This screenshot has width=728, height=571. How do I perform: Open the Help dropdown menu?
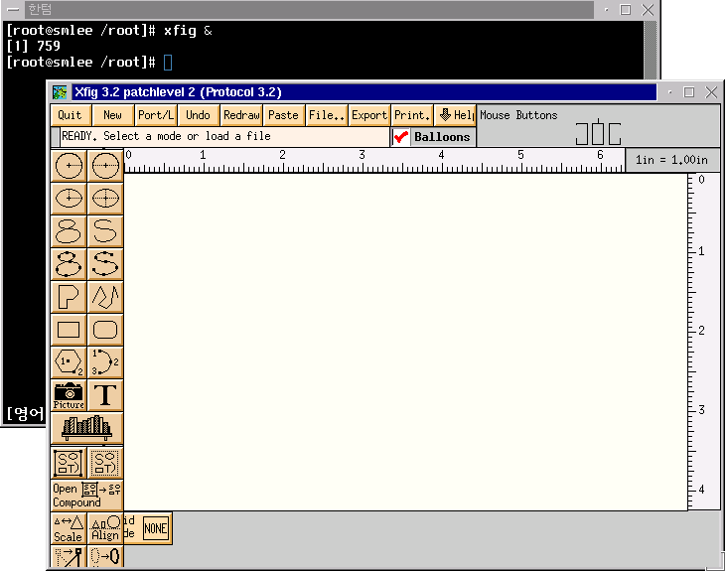click(456, 115)
